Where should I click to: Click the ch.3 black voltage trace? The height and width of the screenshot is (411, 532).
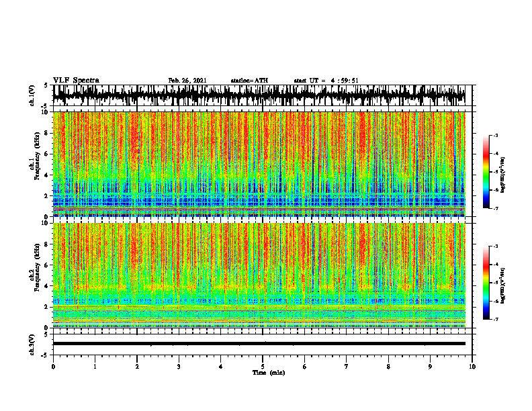(259, 344)
